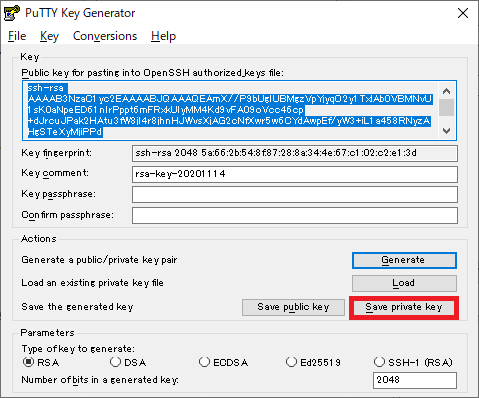Click Save public key button
Viewport: 479px width, 398px height.
click(293, 307)
